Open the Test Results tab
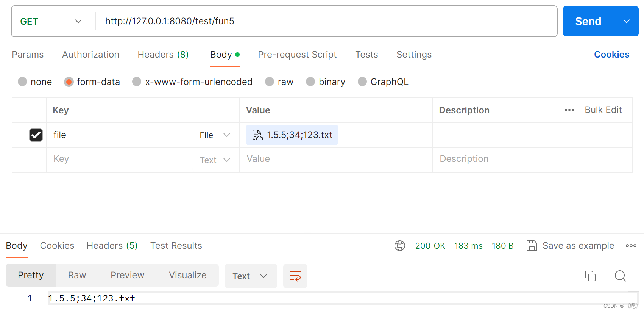 click(176, 246)
